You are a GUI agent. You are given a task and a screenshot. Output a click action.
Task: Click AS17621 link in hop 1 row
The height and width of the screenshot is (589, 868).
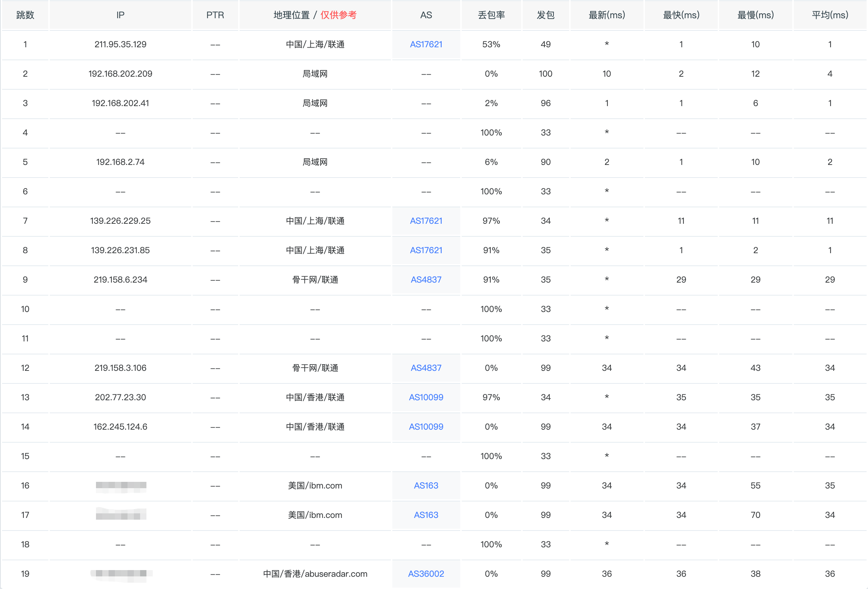(426, 44)
